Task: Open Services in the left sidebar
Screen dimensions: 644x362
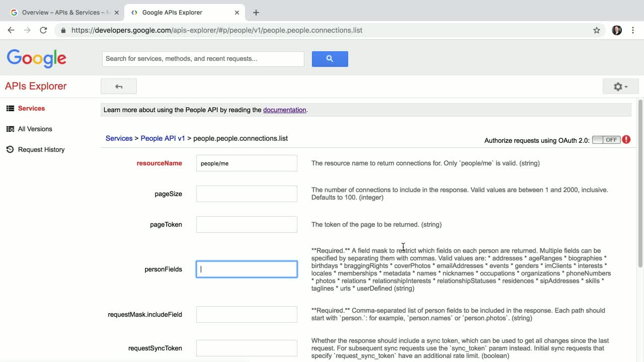Action: point(31,109)
